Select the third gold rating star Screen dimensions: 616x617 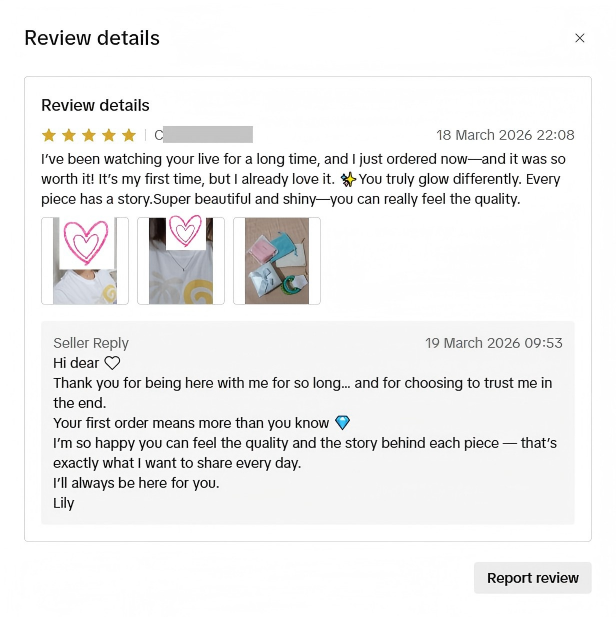tap(89, 135)
